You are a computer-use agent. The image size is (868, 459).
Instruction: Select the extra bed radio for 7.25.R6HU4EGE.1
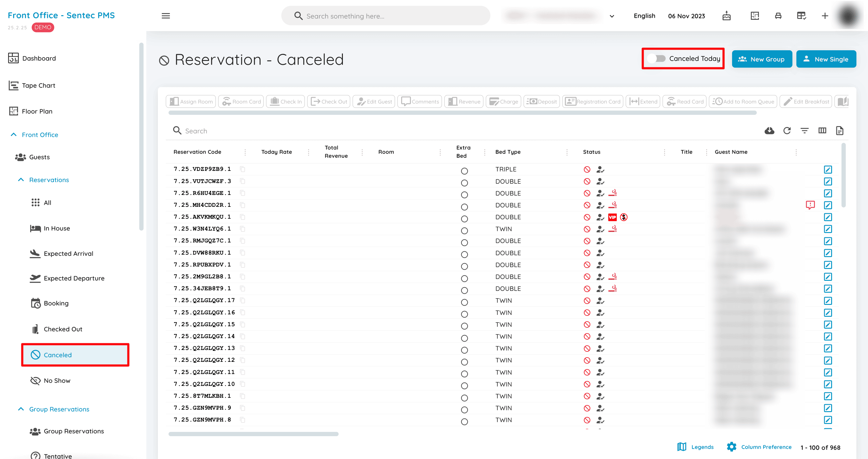coord(464,195)
